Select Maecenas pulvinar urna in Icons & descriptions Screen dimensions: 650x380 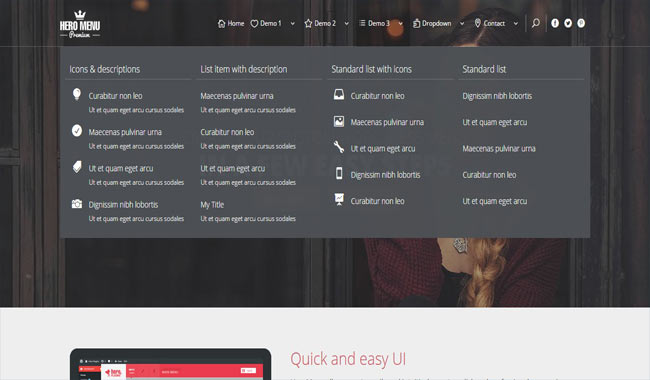[125, 132]
